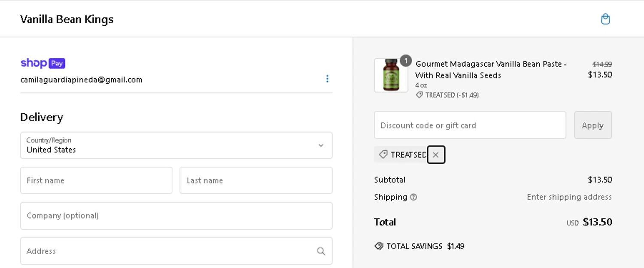Viewport: 644px width, 268px height.
Task: Click the Address input field
Action: [x=167, y=251]
